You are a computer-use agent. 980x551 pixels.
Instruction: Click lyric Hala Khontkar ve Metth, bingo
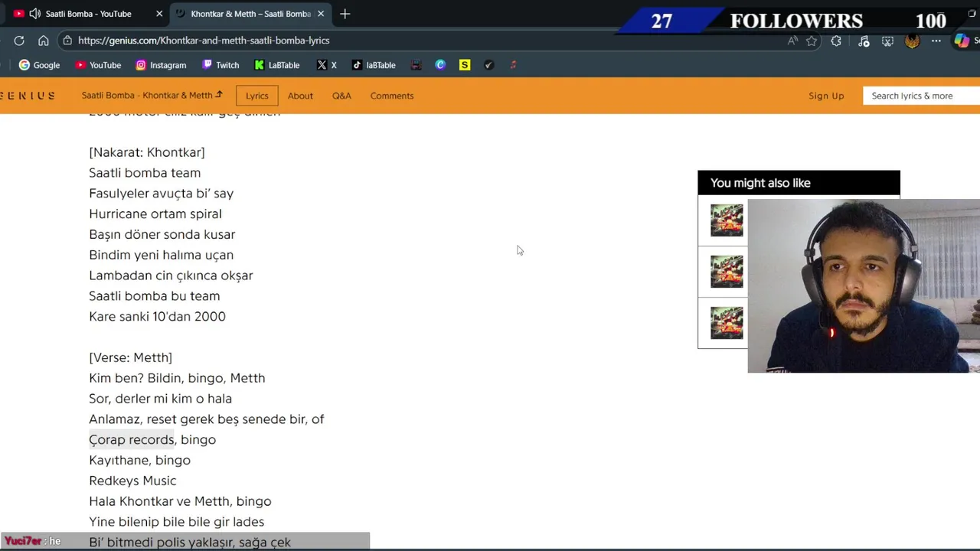click(x=180, y=501)
